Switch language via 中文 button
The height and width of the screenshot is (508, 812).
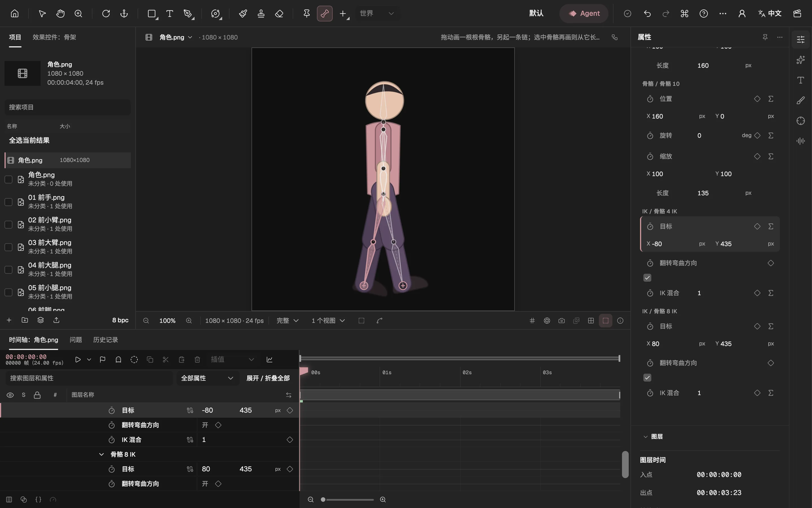point(770,14)
